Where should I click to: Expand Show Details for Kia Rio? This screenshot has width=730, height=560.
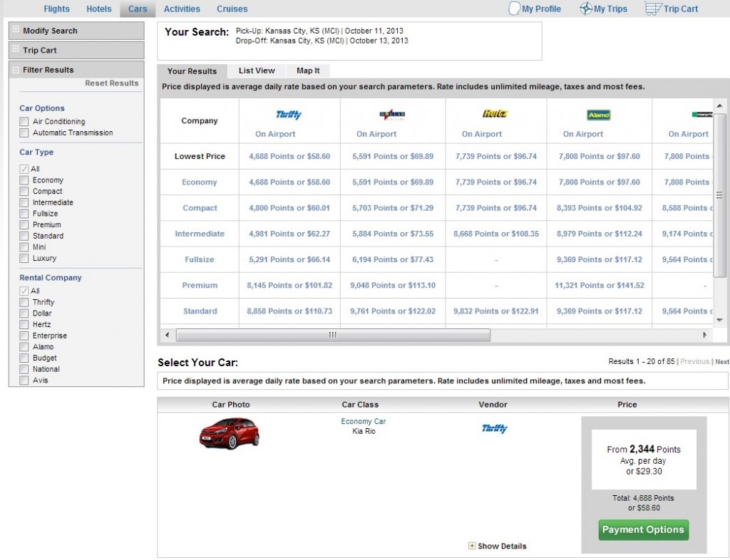pyautogui.click(x=502, y=546)
